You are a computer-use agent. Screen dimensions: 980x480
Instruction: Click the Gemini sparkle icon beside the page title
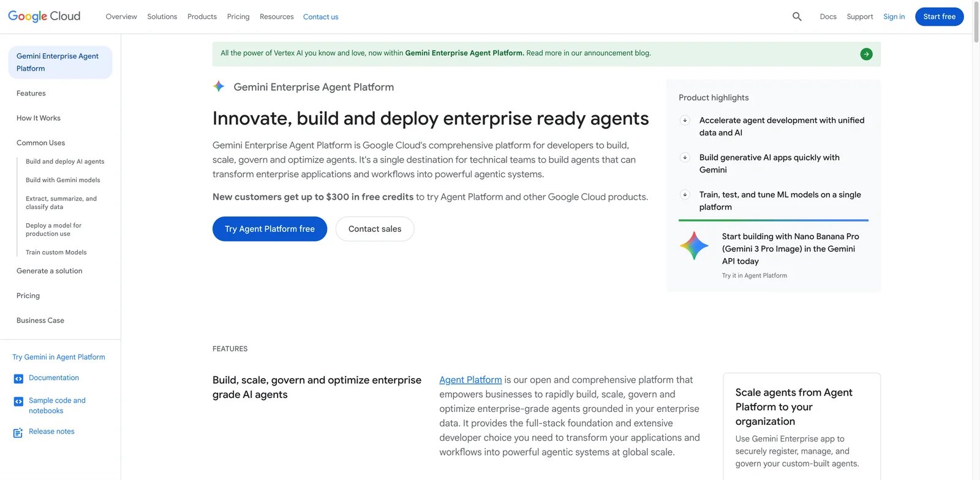[x=219, y=86]
